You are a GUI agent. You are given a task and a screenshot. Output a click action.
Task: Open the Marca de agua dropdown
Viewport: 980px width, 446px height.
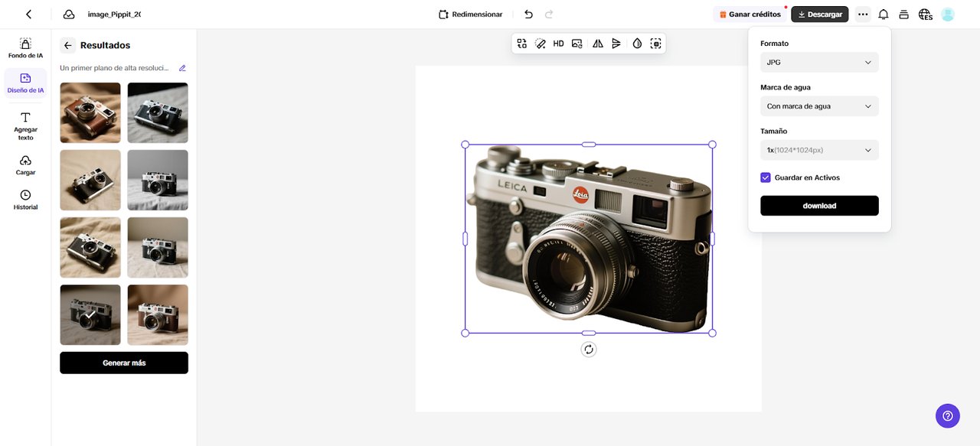819,106
